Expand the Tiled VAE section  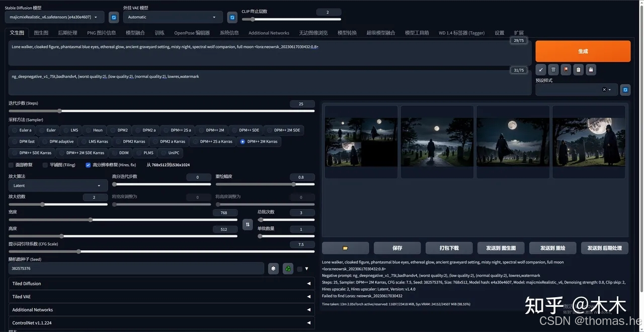coord(162,297)
